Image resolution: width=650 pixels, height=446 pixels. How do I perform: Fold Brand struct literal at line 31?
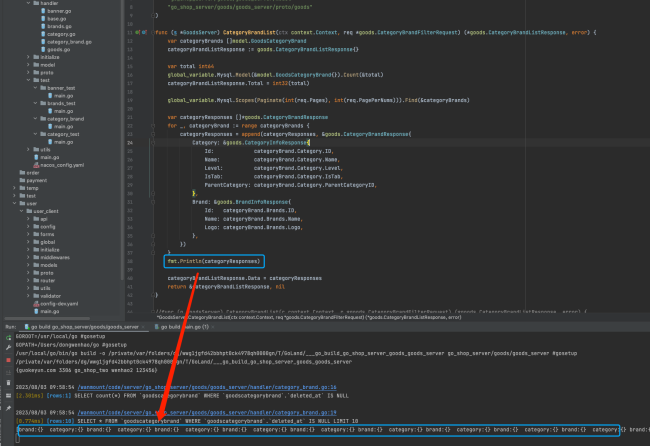(x=153, y=202)
